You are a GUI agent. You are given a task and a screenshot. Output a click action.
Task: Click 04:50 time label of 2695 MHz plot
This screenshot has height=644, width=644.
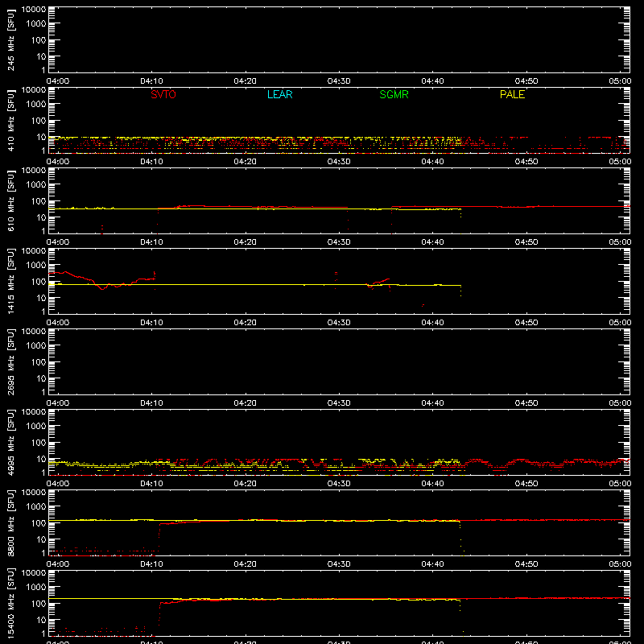tap(526, 403)
